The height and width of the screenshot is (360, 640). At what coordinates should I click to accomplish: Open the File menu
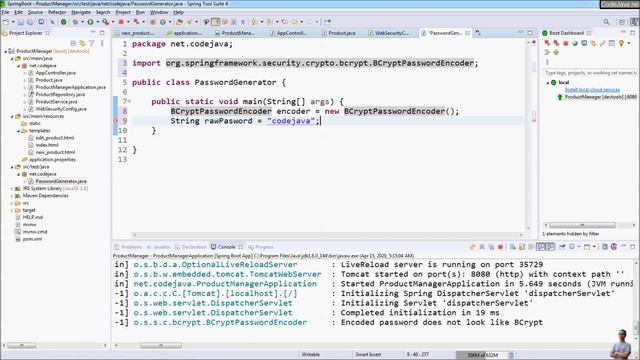tap(6, 12)
